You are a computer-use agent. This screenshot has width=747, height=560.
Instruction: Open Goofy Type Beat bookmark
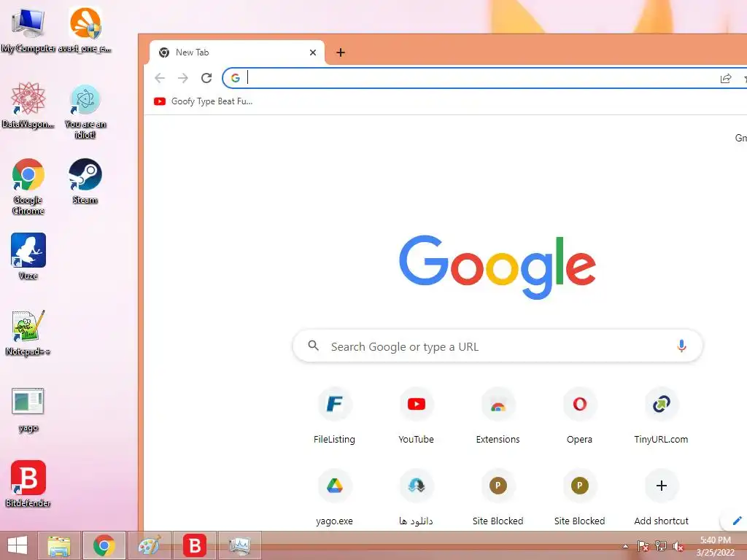(203, 101)
